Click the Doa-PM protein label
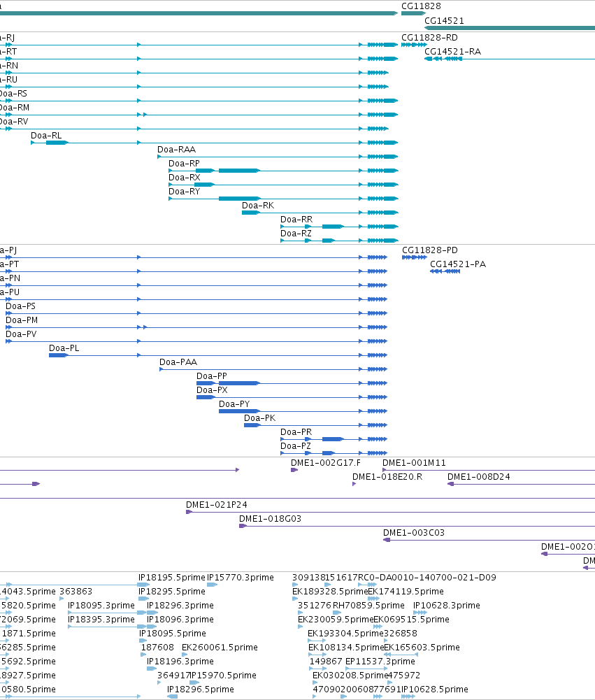 22,320
